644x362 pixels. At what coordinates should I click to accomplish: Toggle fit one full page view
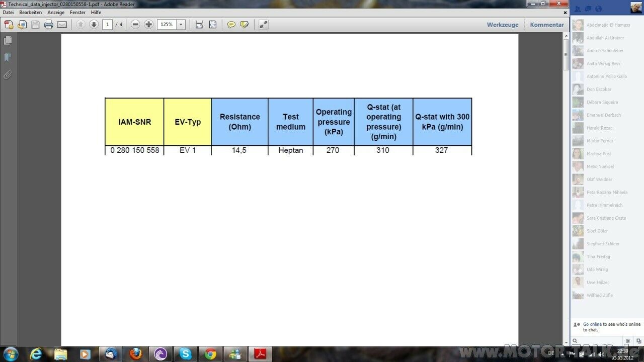[x=213, y=25]
